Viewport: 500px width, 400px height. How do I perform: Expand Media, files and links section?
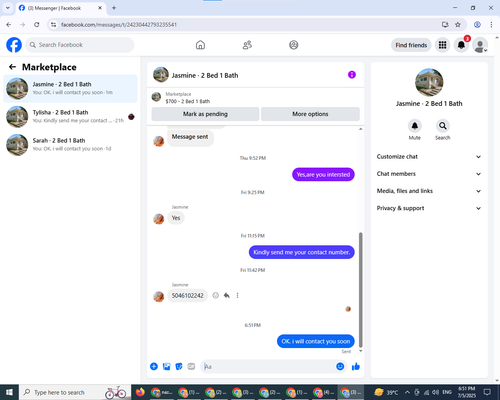[429, 191]
